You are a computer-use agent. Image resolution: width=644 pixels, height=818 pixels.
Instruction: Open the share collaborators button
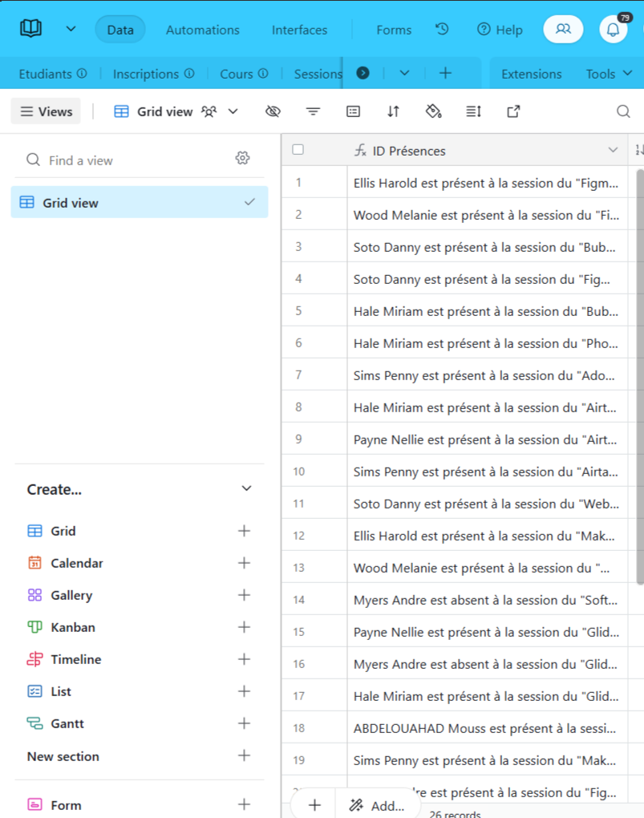[563, 29]
